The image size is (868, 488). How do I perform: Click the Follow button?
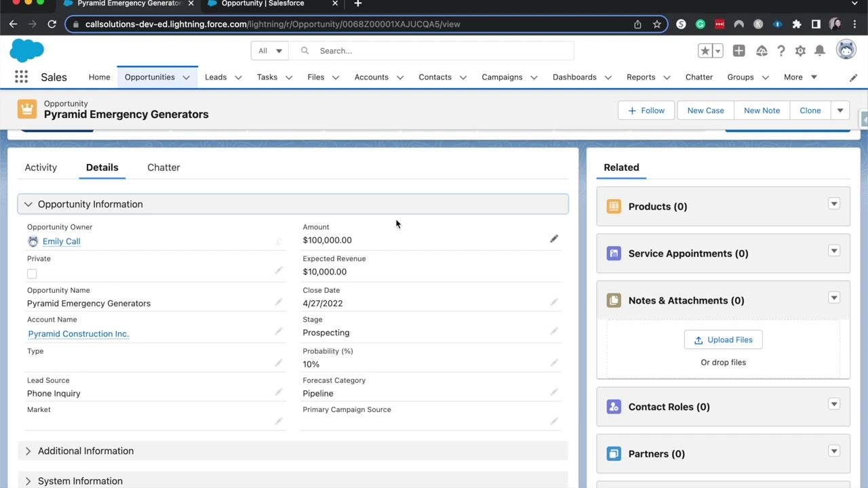pos(646,110)
